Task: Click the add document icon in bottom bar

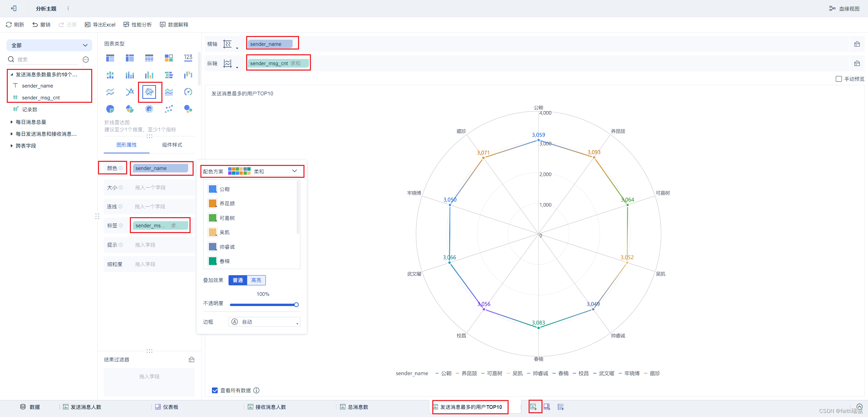Action: [560, 407]
